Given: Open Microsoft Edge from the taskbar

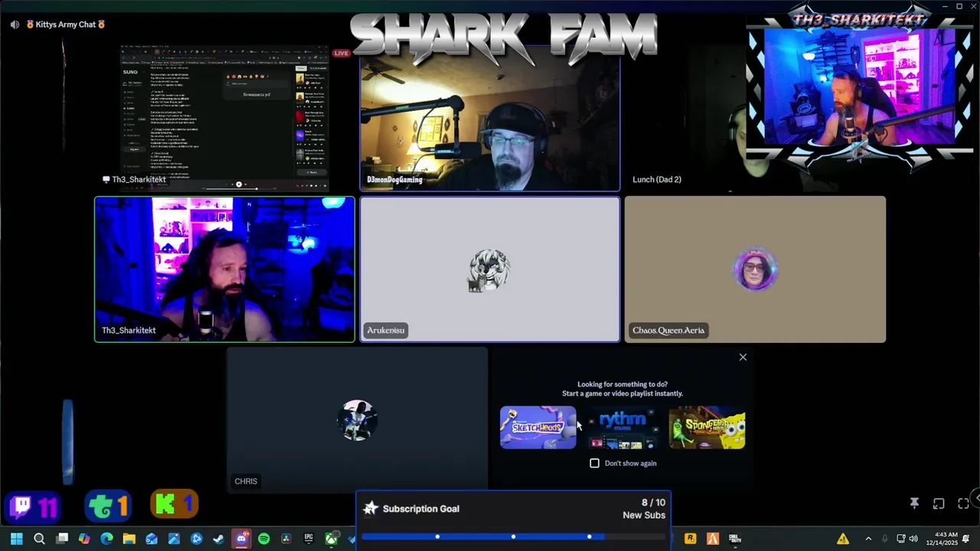Looking at the screenshot, I should [x=106, y=539].
